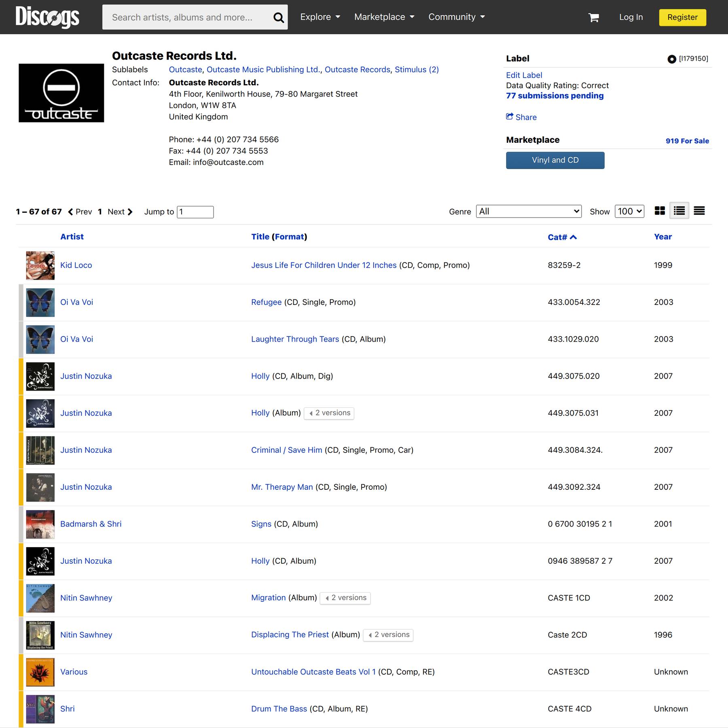The height and width of the screenshot is (728, 728).
Task: Open Drum The Bass cover thumbnail
Action: click(x=40, y=709)
